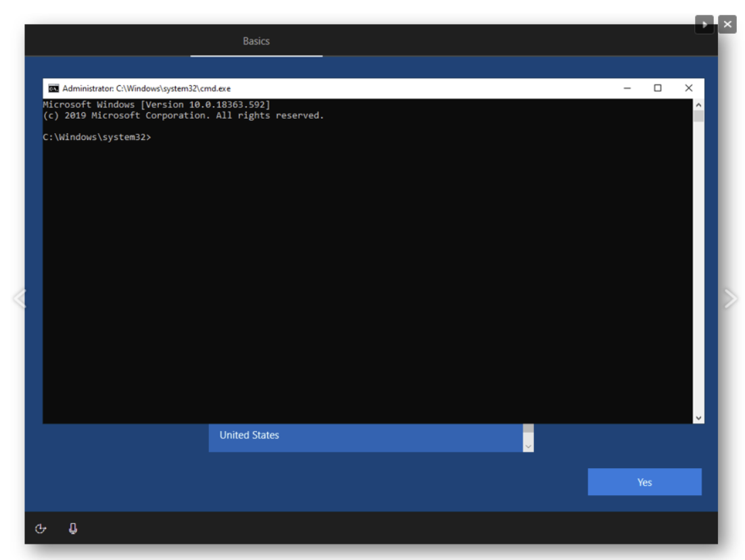Click the region list scrollbar thumb
This screenshot has width=745, height=560.
tap(528, 428)
